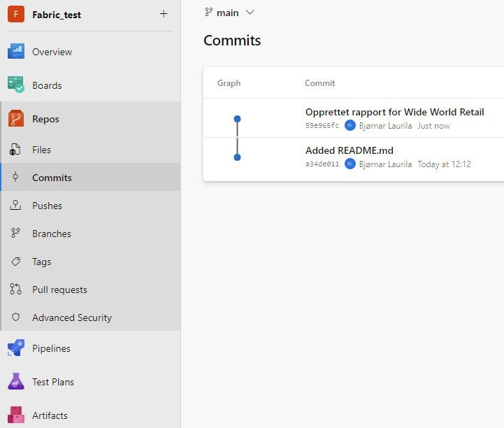The width and height of the screenshot is (504, 428).
Task: Click author avatar on the 59e965fc commit
Action: 350,125
